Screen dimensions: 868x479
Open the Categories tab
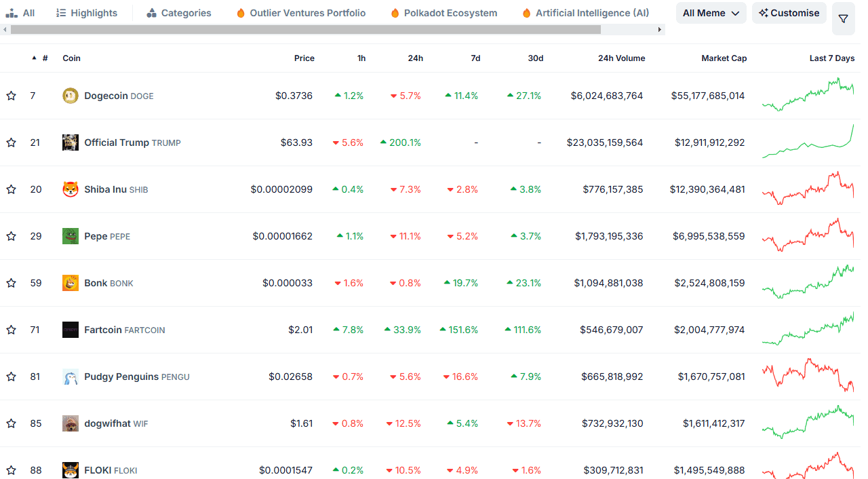pyautogui.click(x=179, y=13)
